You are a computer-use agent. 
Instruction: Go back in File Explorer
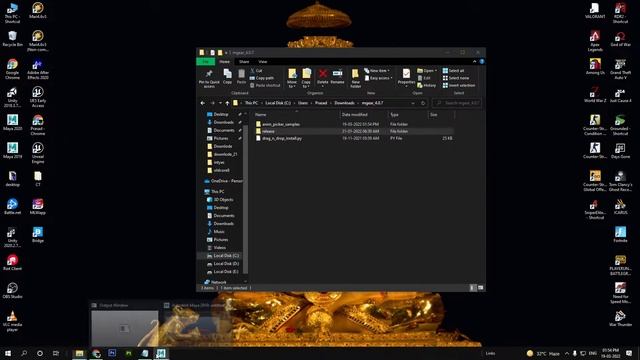[x=203, y=103]
